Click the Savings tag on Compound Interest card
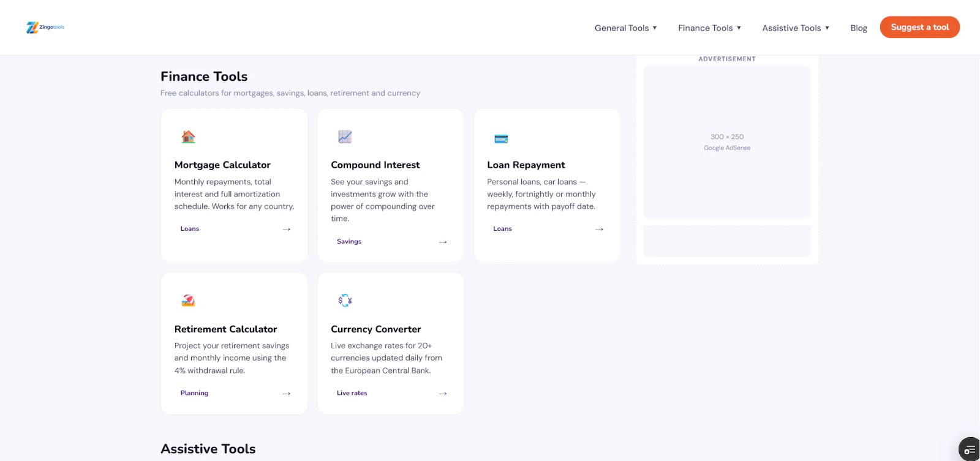980x461 pixels. [x=349, y=241]
